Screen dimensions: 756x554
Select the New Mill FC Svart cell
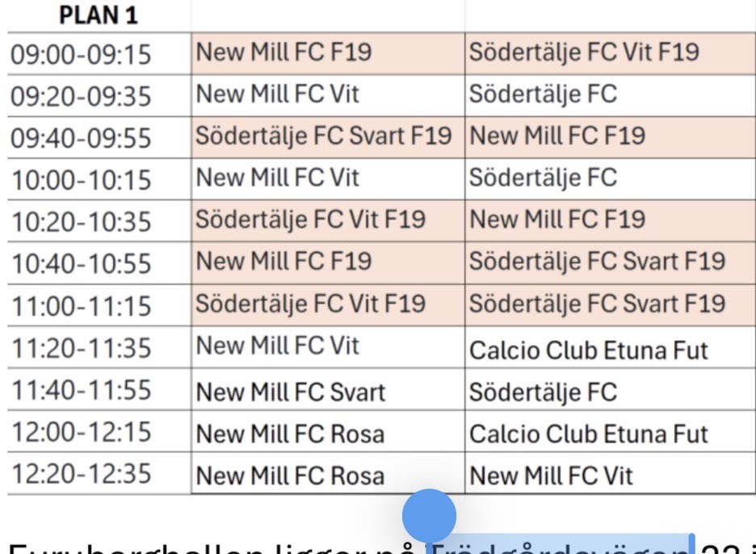coord(291,392)
